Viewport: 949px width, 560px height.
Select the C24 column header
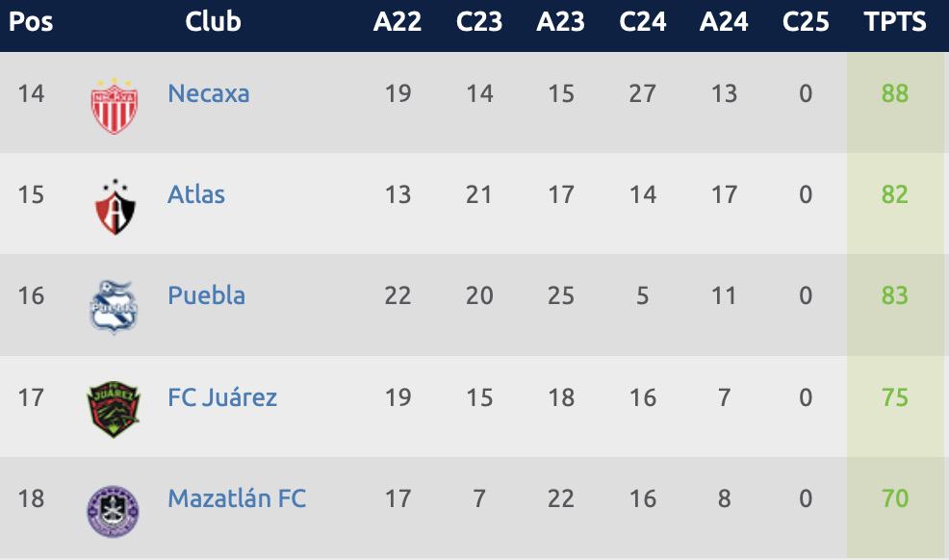point(643,21)
